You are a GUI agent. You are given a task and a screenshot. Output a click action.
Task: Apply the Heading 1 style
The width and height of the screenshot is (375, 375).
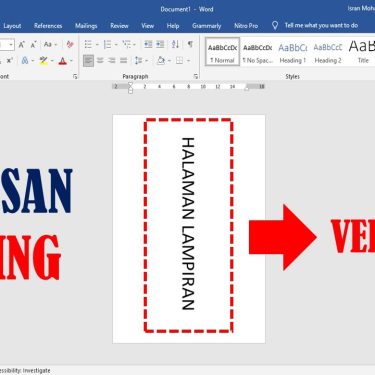(293, 52)
